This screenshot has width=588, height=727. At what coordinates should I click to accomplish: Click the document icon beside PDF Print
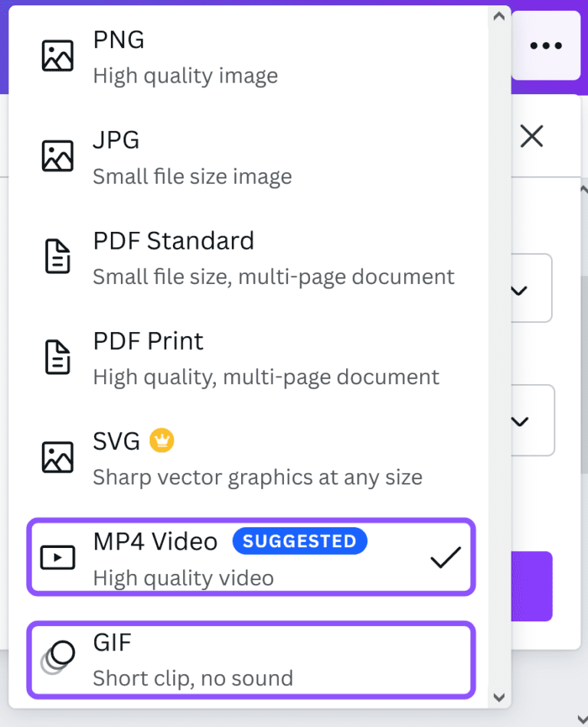point(57,357)
